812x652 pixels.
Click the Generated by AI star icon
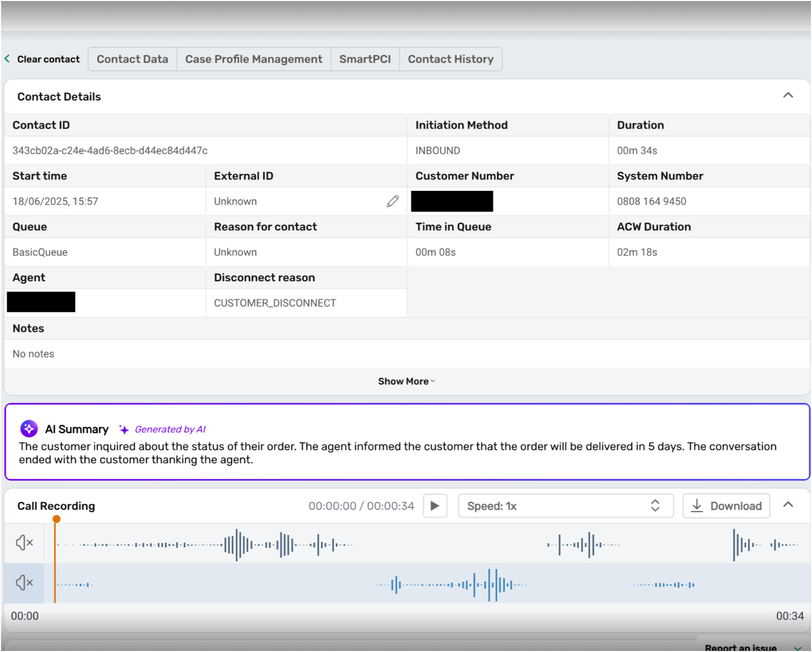pyautogui.click(x=124, y=429)
